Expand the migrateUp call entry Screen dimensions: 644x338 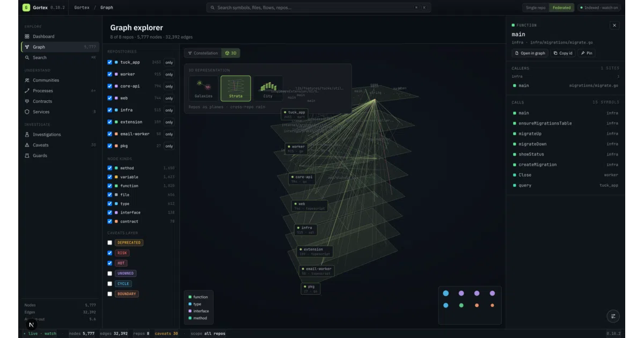pos(566,134)
